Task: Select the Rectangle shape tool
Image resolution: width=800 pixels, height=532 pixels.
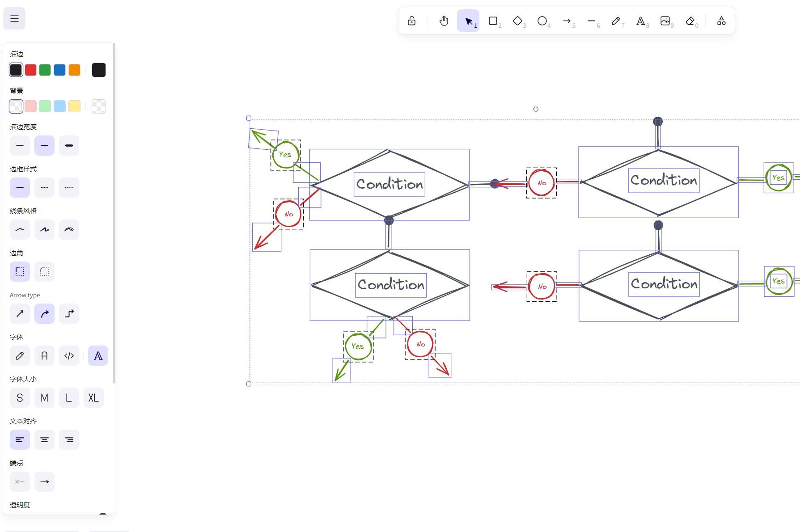Action: pyautogui.click(x=493, y=21)
